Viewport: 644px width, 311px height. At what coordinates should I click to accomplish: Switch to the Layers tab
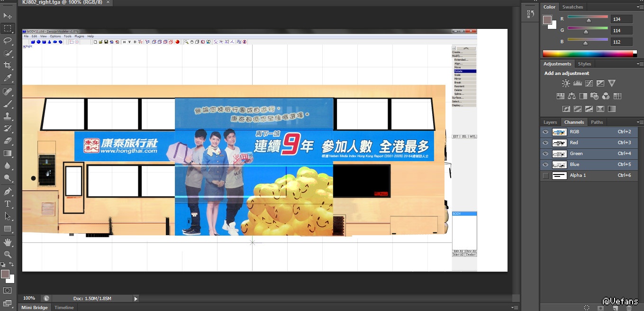coord(550,122)
